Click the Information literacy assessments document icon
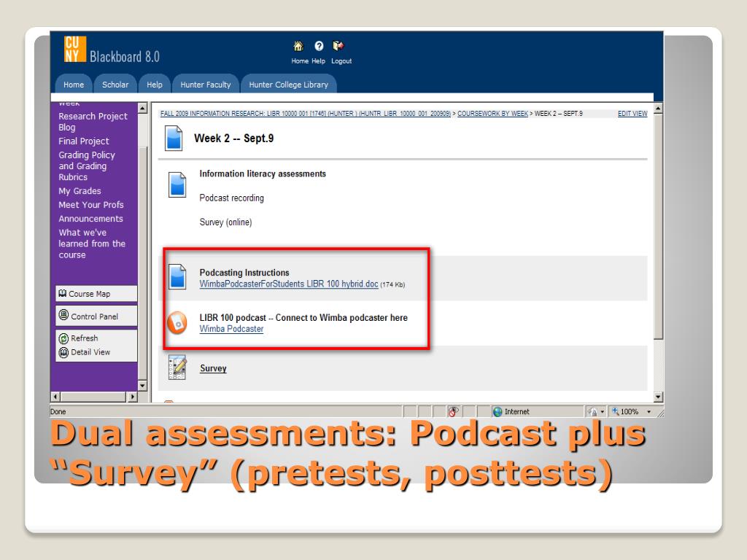The width and height of the screenshot is (747, 560). 177,184
